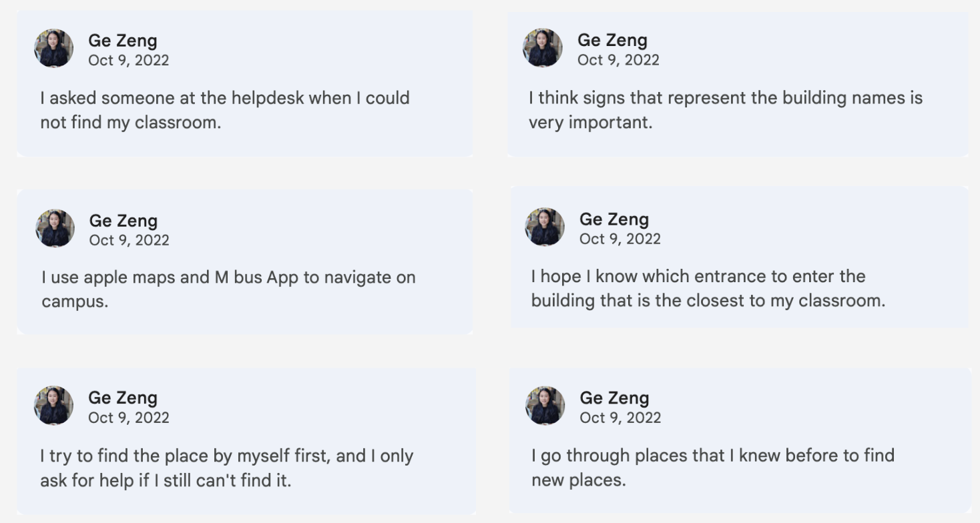The width and height of the screenshot is (980, 523).
Task: Select the helpdesk classroom note text
Action: coord(225,110)
